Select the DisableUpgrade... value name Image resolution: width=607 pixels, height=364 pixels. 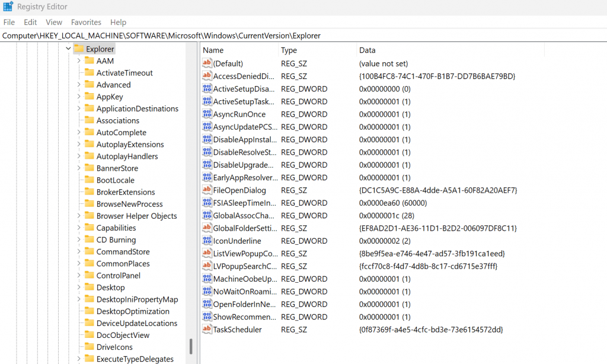(243, 165)
